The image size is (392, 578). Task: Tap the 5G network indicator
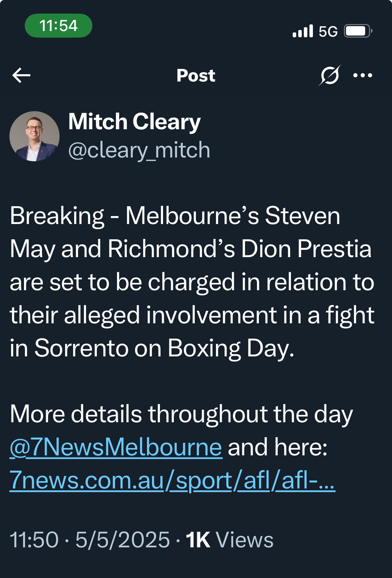point(328,32)
